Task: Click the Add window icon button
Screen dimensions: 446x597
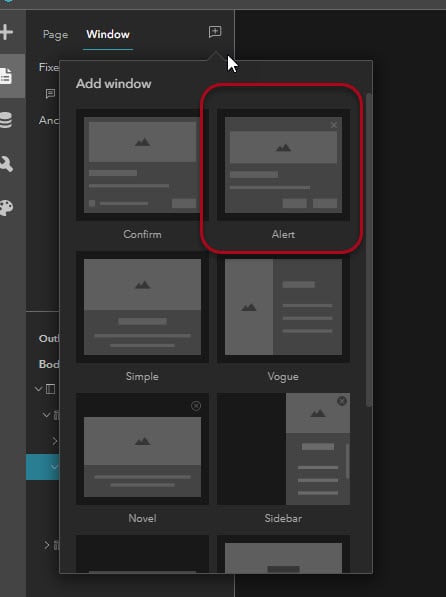Action: (215, 32)
